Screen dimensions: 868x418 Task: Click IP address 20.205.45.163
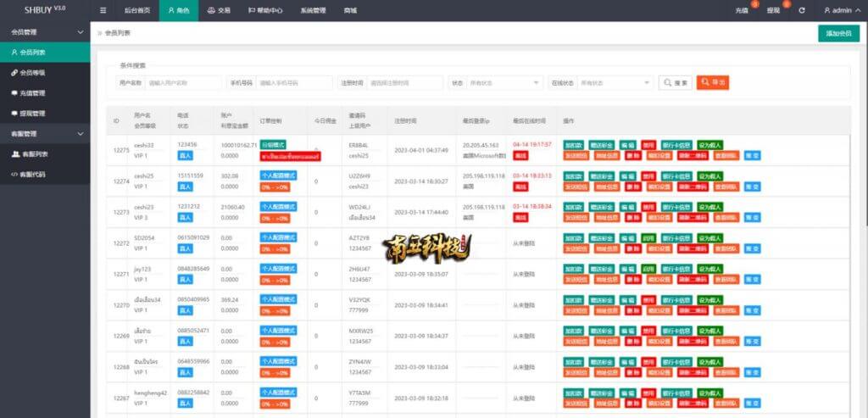481,145
